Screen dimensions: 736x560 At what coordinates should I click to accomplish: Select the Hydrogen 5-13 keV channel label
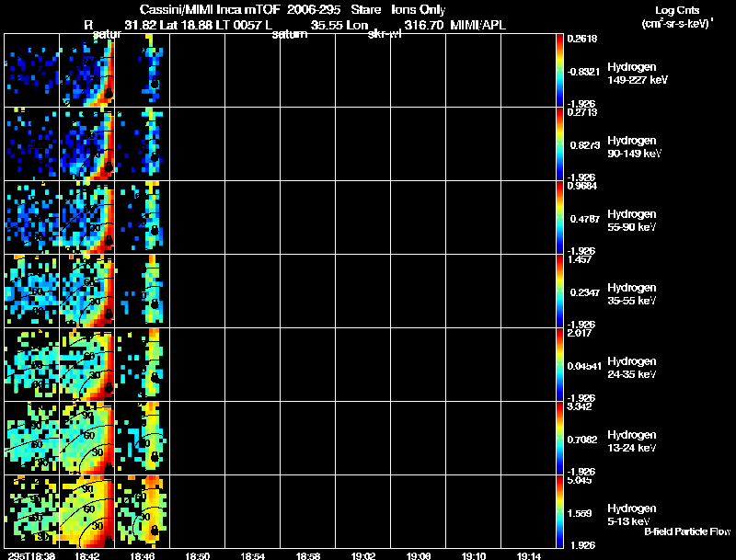(632, 514)
